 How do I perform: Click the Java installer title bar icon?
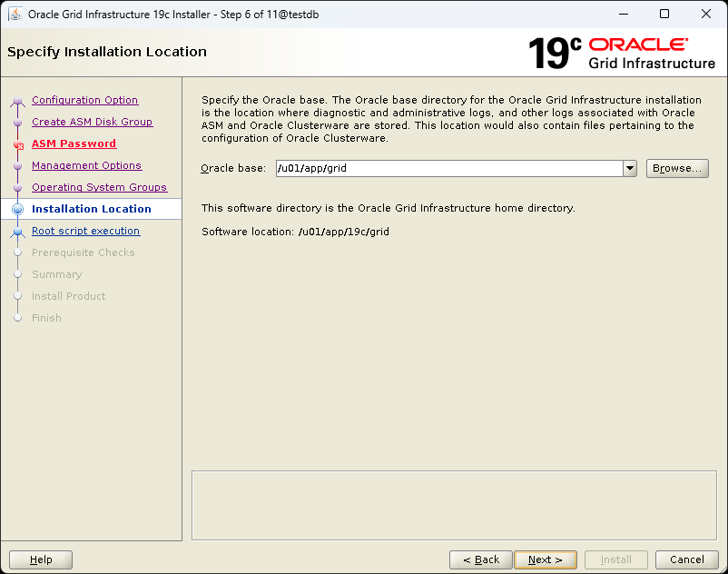tap(15, 14)
